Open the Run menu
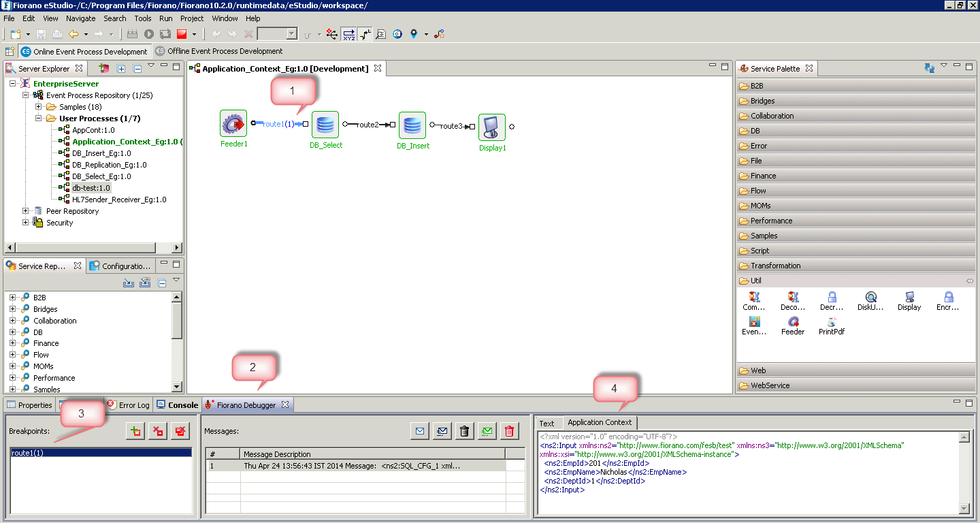The height and width of the screenshot is (523, 980). coord(165,18)
